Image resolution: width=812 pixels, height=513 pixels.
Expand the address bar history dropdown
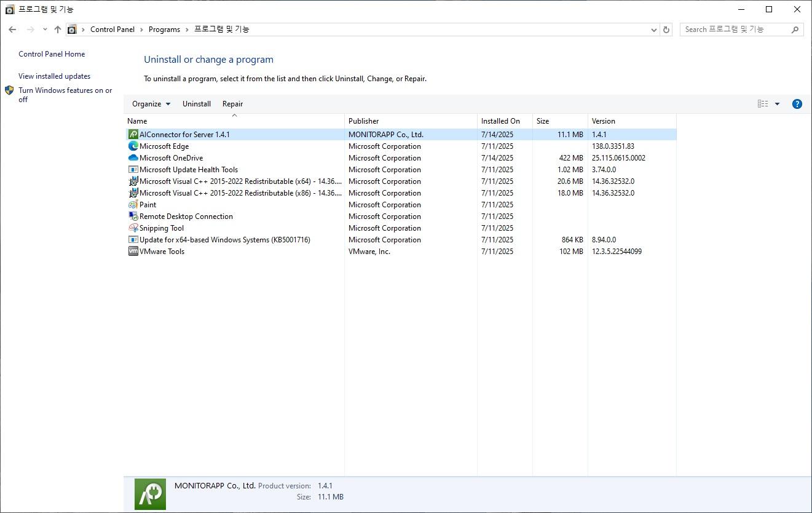pyautogui.click(x=653, y=30)
